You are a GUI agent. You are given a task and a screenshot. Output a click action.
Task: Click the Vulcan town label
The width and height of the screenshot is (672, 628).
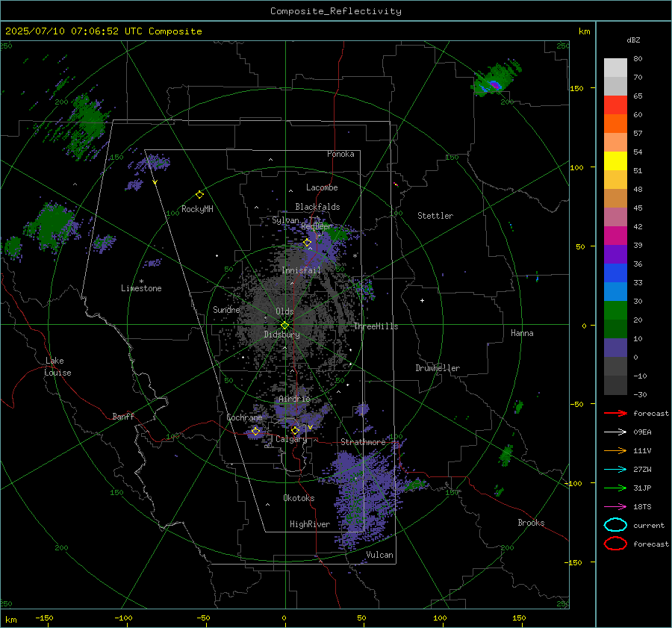(380, 555)
